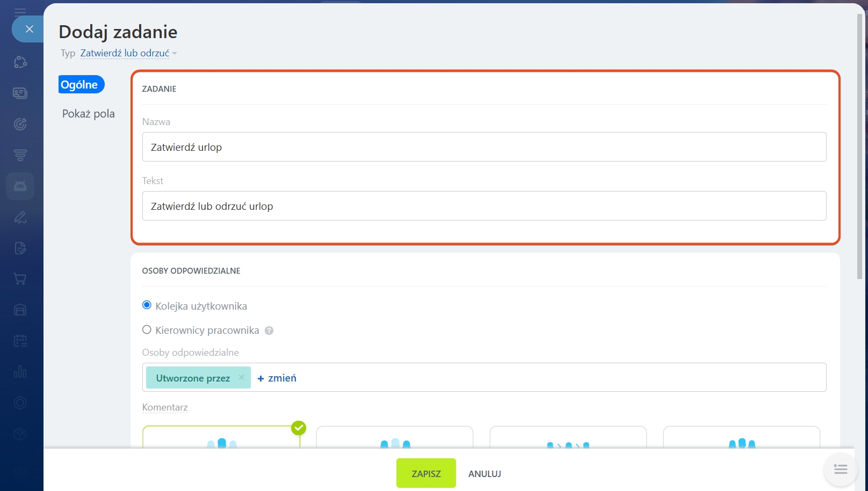
Task: Expand the Komentarz section label
Action: (x=165, y=407)
